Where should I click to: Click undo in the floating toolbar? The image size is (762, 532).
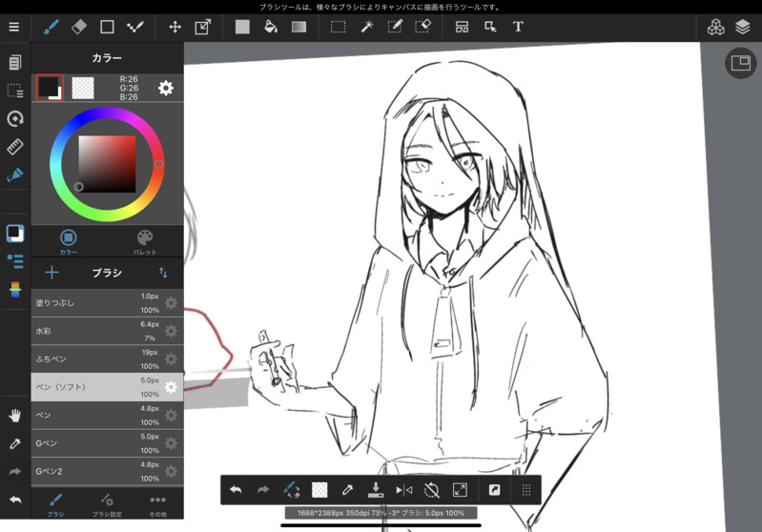coord(236,490)
